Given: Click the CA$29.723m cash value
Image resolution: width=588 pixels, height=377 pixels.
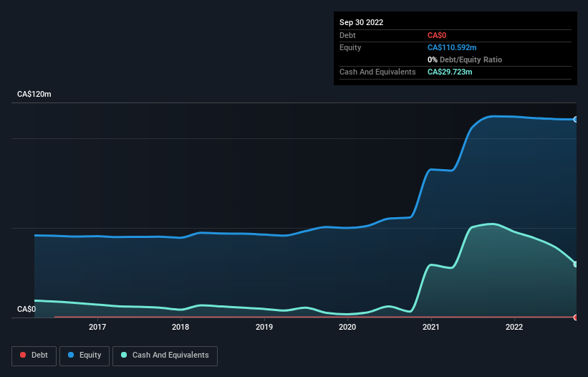Looking at the screenshot, I should [450, 72].
